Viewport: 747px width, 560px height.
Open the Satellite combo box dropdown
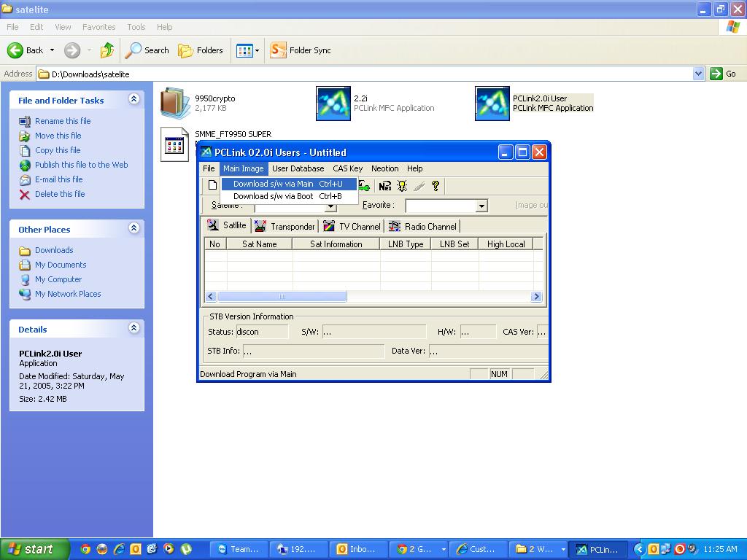pos(330,206)
